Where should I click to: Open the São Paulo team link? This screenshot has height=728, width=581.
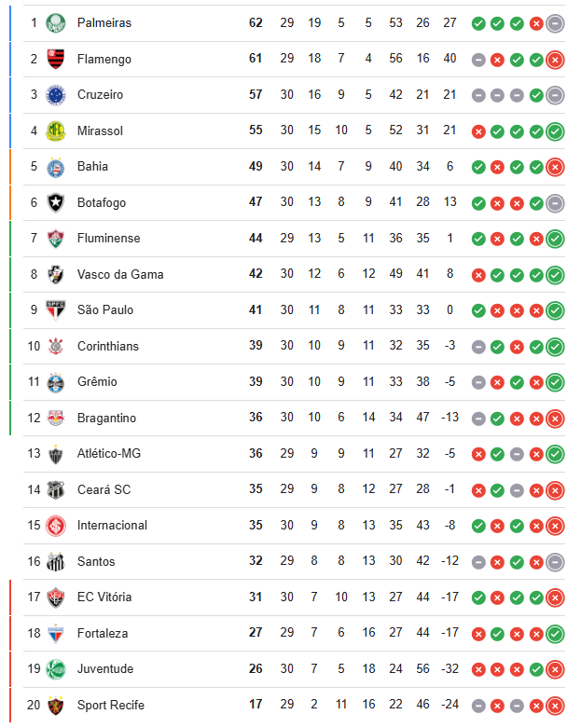click(x=105, y=309)
